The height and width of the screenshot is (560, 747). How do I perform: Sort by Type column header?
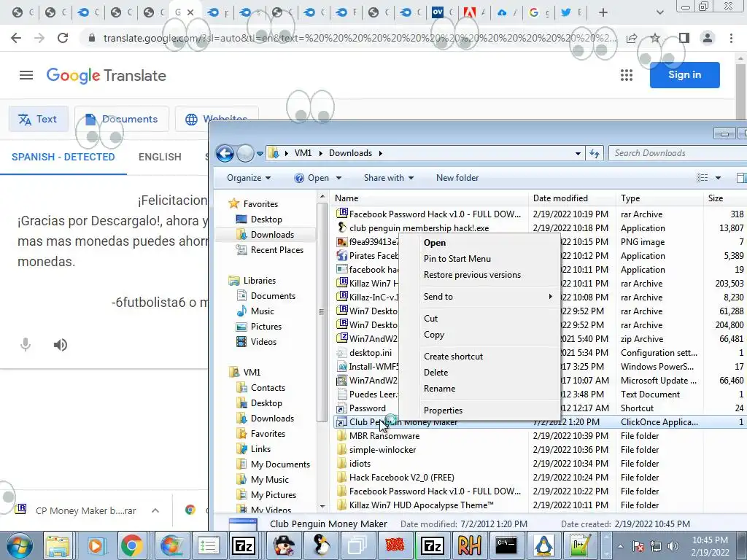[659, 198]
